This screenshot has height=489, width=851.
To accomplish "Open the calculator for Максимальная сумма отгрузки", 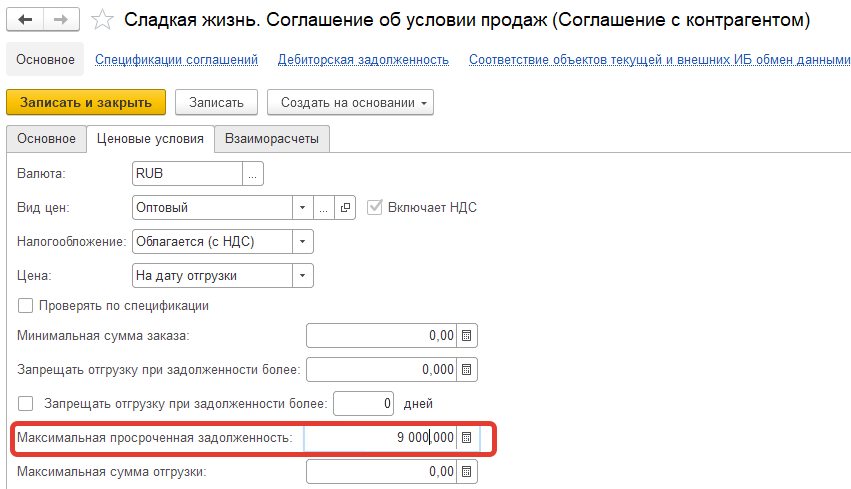I will [x=467, y=472].
